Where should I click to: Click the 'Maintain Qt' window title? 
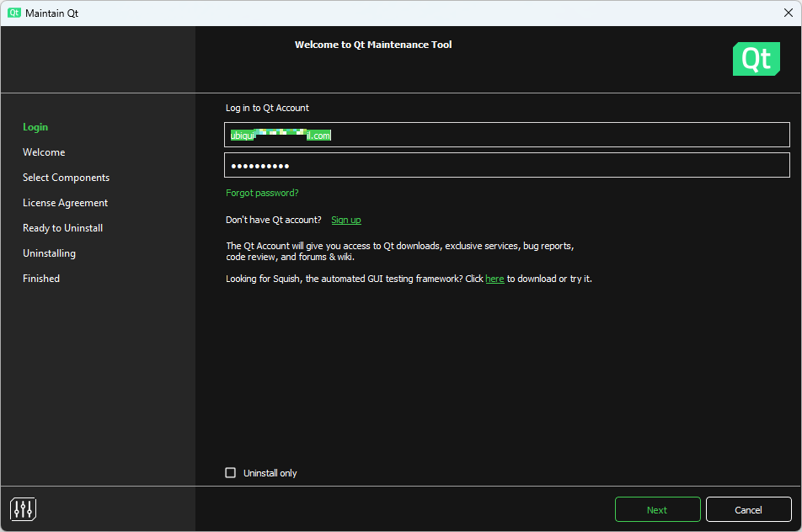tap(51, 13)
